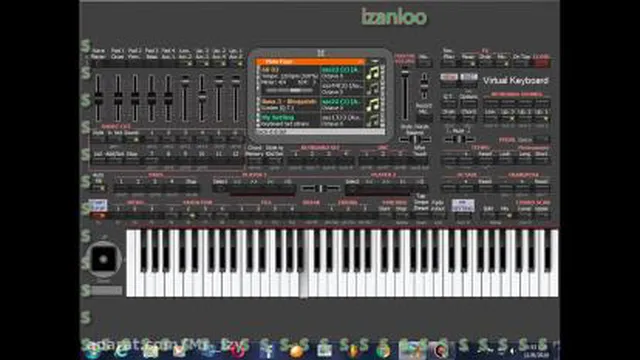Click the Tempo Reset button
This screenshot has height=360, width=640.
coord(485,161)
